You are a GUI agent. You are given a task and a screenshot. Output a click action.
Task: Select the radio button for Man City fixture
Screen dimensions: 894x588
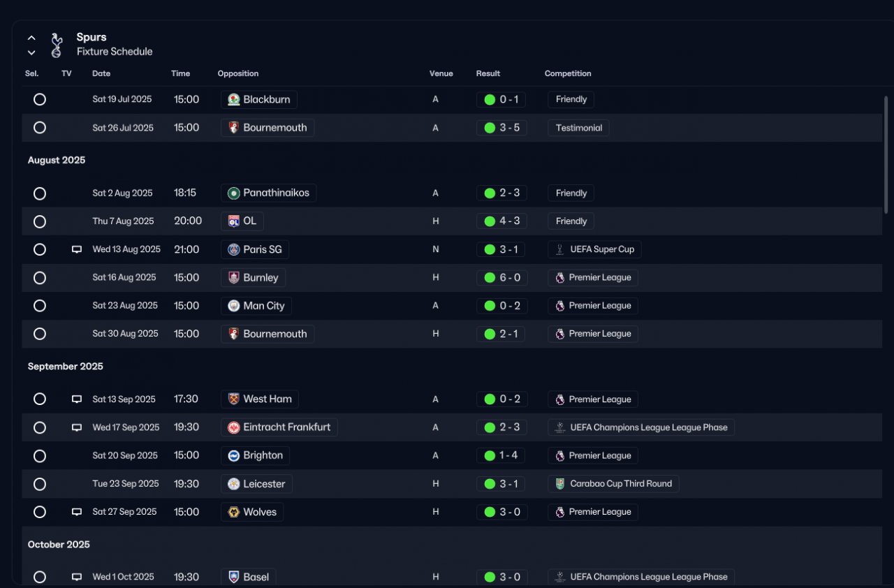[40, 305]
